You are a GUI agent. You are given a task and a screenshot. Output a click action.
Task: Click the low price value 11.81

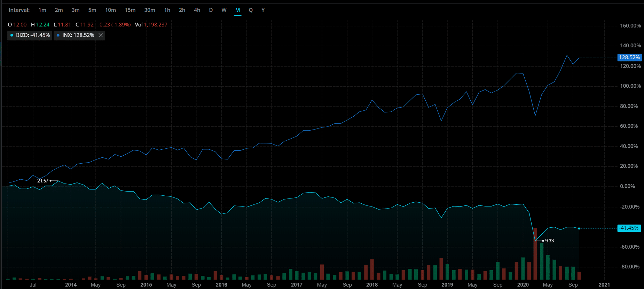(x=64, y=25)
